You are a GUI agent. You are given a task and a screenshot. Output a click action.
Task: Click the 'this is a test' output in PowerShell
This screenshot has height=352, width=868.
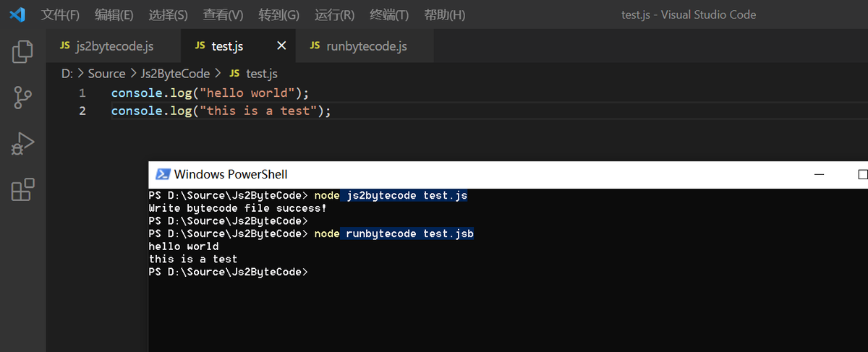click(193, 259)
